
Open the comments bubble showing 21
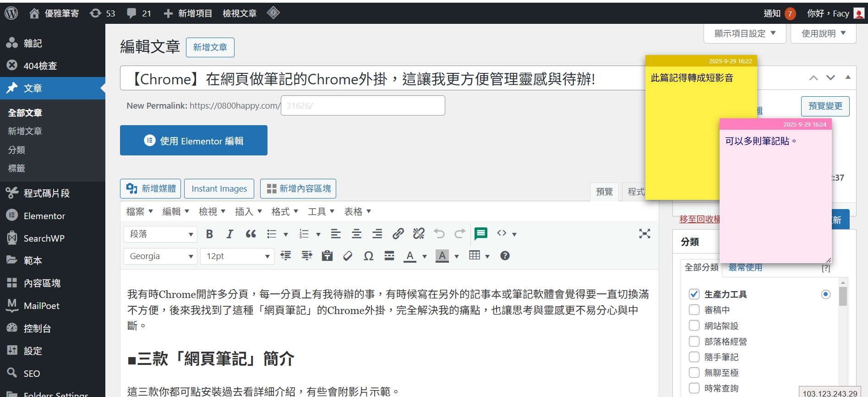139,13
